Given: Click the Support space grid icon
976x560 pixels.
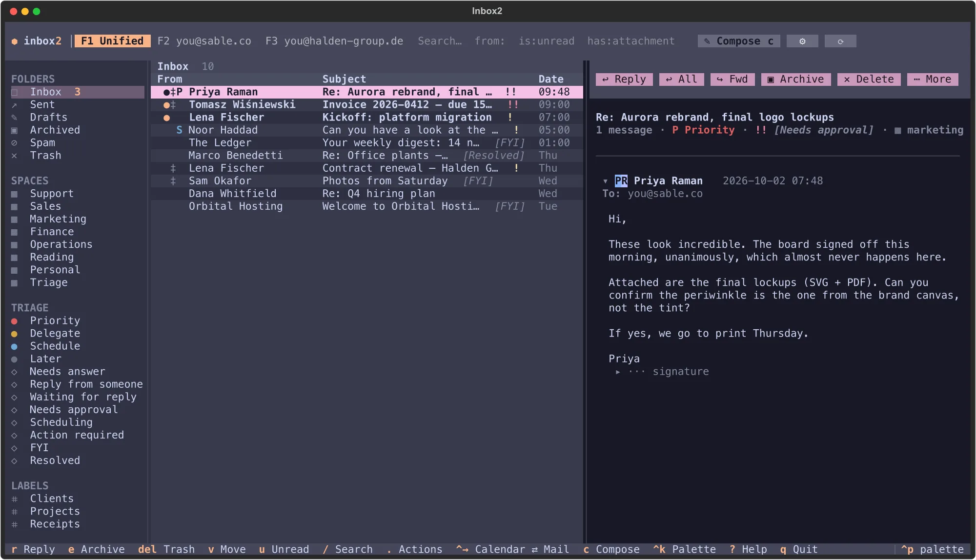Looking at the screenshot, I should point(15,194).
